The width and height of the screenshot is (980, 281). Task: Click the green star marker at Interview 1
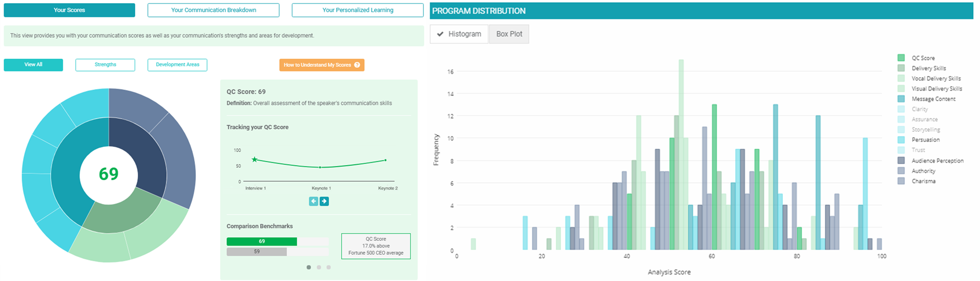[254, 160]
